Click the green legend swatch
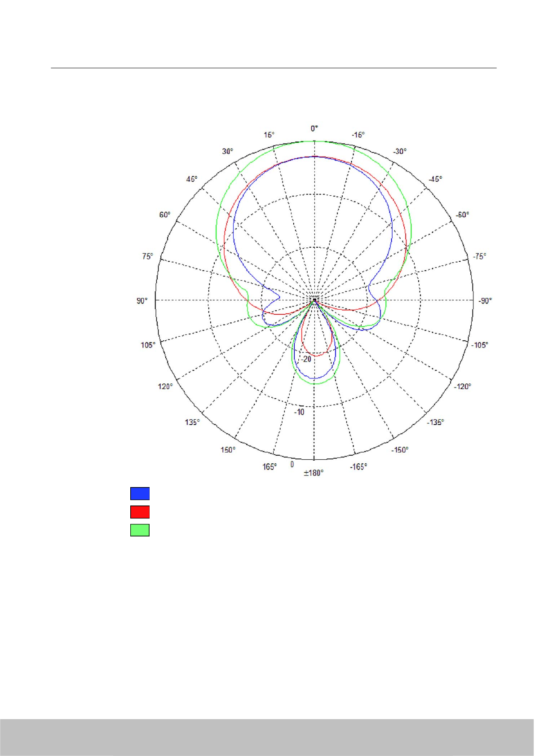This screenshot has height=756, width=535. click(x=140, y=530)
